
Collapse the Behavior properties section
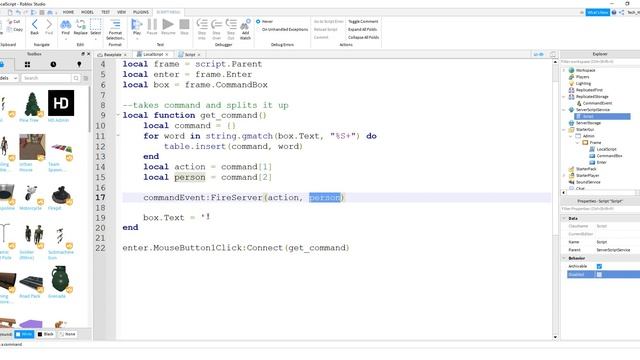point(564,258)
